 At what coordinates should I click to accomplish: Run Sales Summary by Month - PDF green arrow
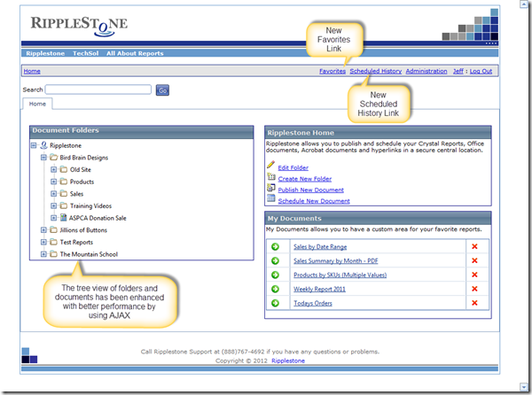[275, 261]
